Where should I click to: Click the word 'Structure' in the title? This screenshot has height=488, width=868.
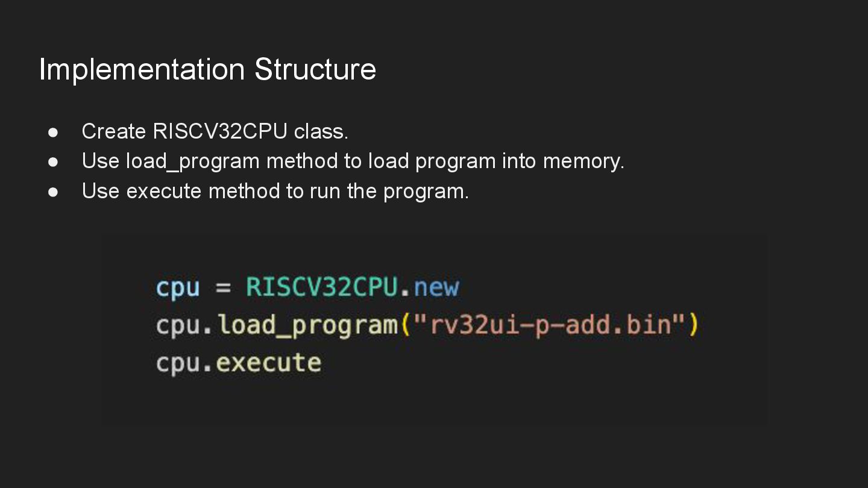click(315, 69)
